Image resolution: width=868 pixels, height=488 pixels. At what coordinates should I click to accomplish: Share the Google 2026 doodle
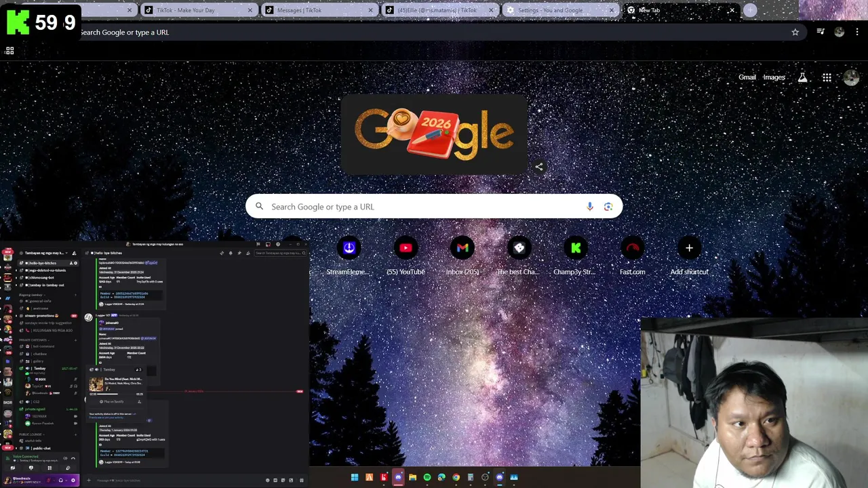[539, 167]
